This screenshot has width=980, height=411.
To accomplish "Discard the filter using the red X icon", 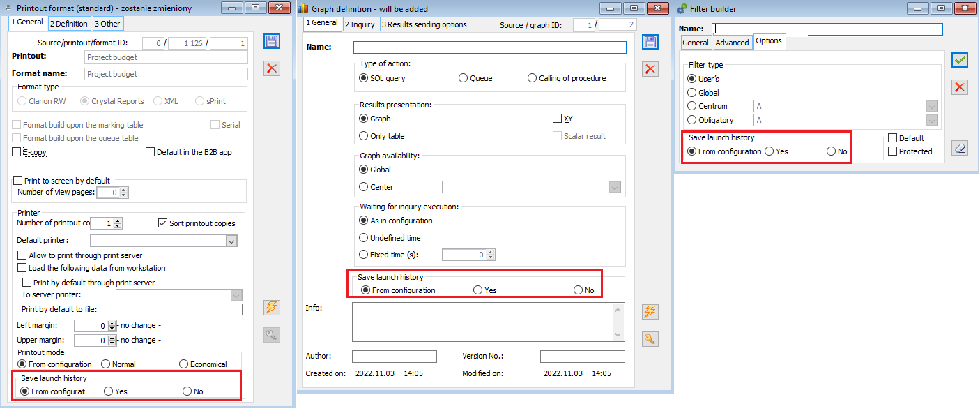I will (959, 87).
